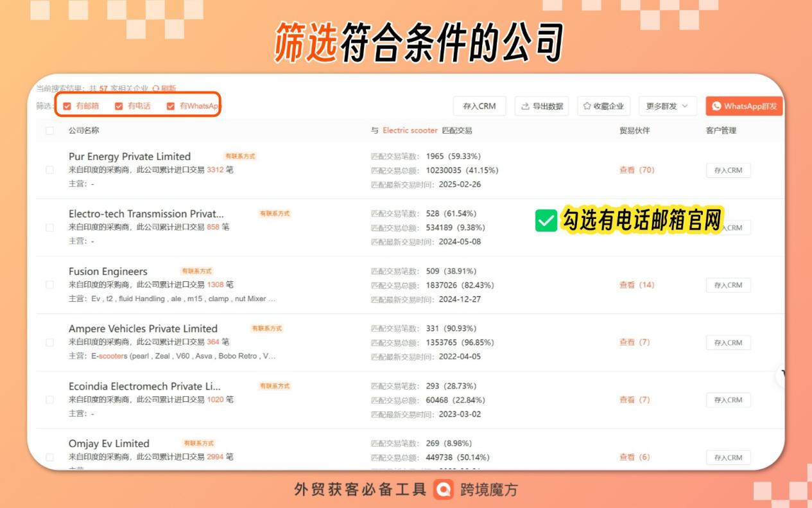Click import count 2994 for Omjay Ev
Image resolution: width=812 pixels, height=508 pixels.
coord(215,457)
